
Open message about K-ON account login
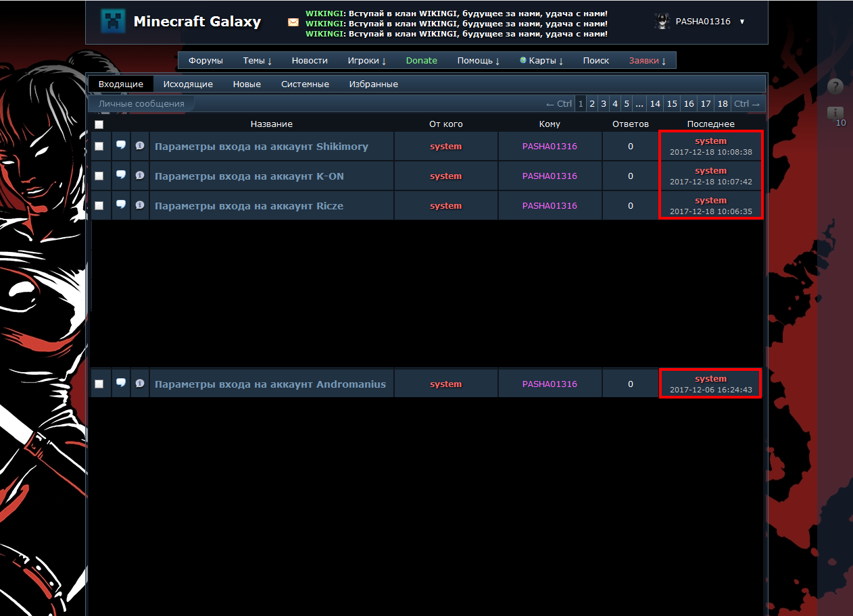tap(249, 176)
